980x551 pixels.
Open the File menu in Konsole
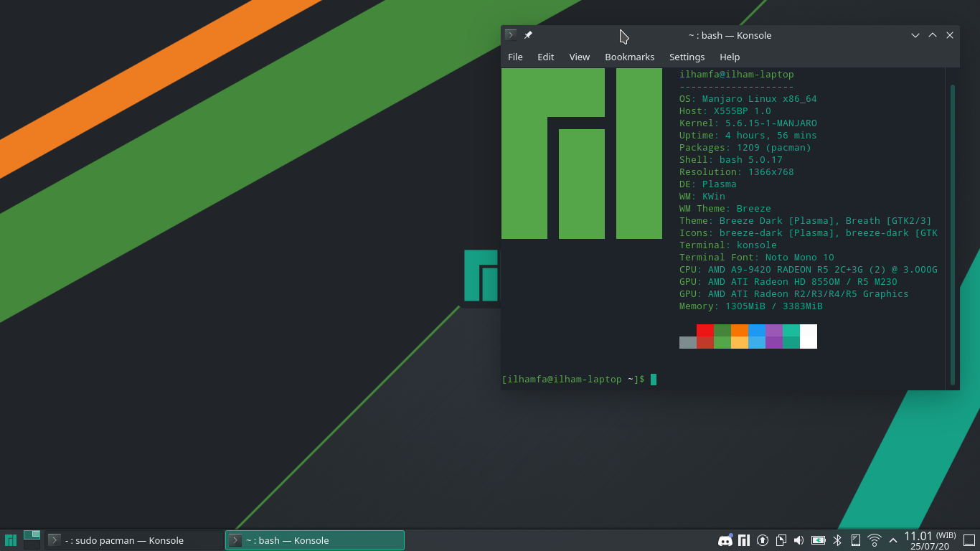pos(515,57)
